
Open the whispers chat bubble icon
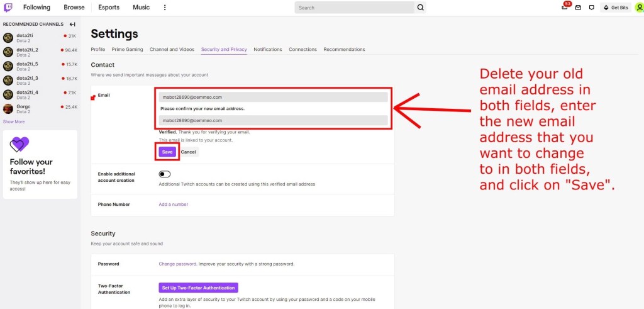(591, 8)
